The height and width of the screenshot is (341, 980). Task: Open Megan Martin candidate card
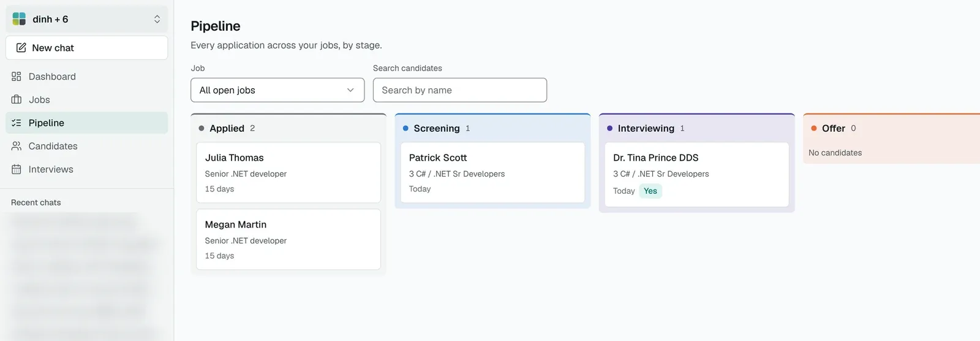point(288,239)
